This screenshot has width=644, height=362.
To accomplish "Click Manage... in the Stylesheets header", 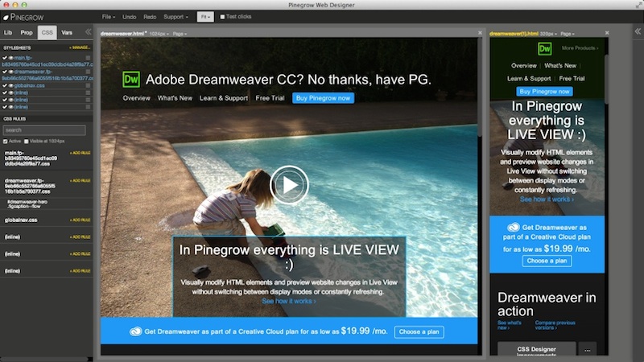I will 80,47.
